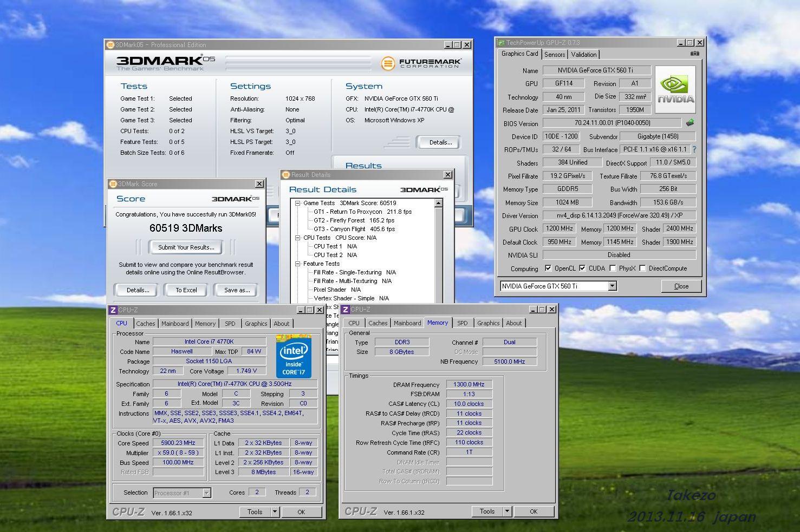Collapse the Feature Tests tree node
The image size is (800, 532).
coord(297,264)
